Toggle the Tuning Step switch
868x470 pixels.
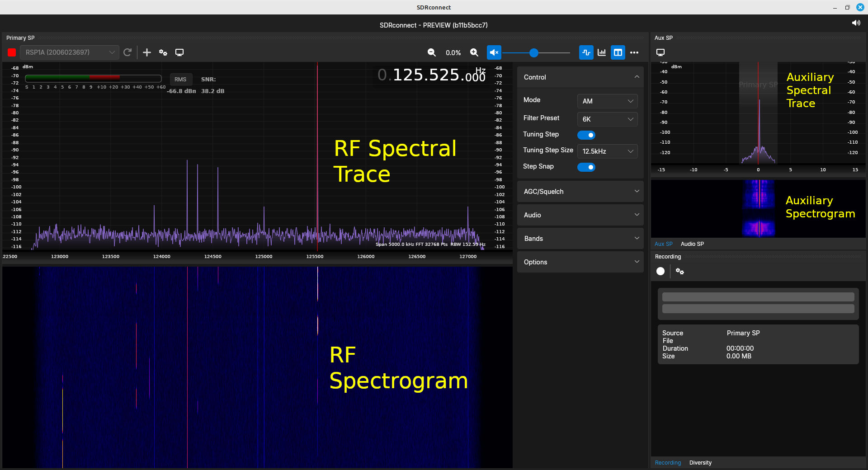(x=586, y=135)
